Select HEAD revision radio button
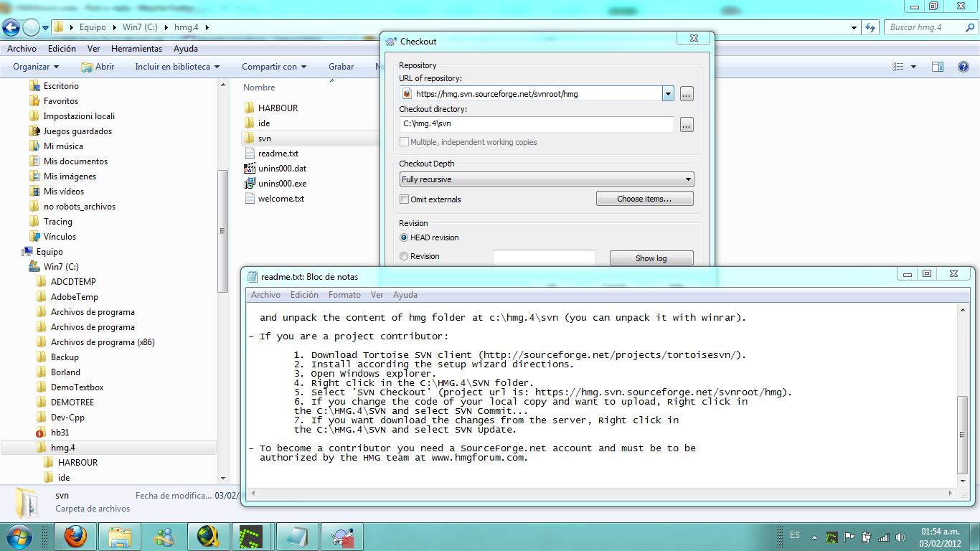This screenshot has height=551, width=980. point(404,237)
